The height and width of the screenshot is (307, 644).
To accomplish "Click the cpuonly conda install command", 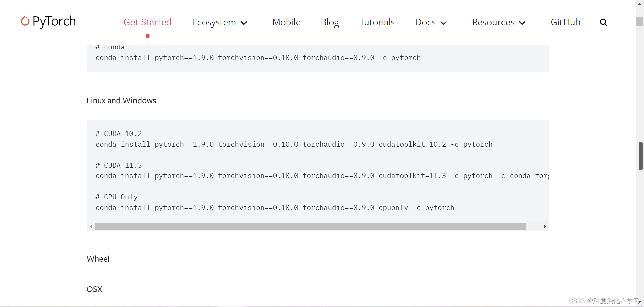I will 275,208.
